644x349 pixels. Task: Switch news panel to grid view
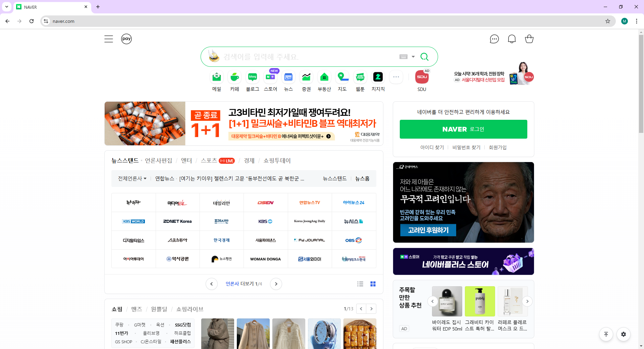[373, 284]
